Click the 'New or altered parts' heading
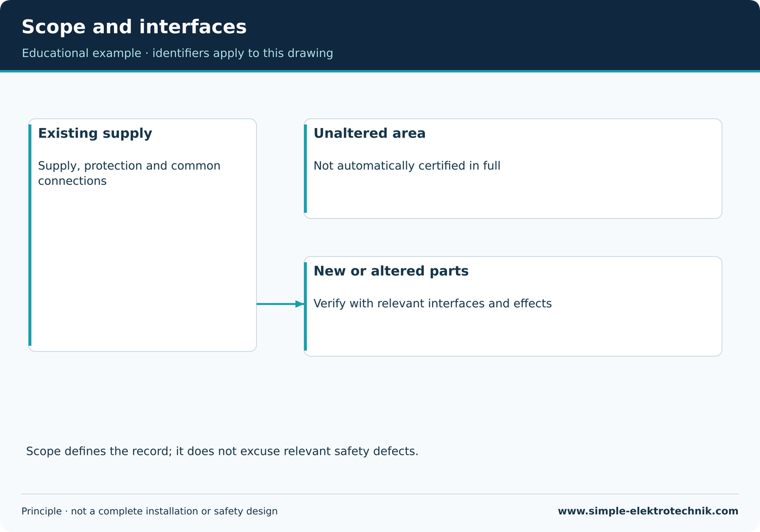 click(x=391, y=271)
